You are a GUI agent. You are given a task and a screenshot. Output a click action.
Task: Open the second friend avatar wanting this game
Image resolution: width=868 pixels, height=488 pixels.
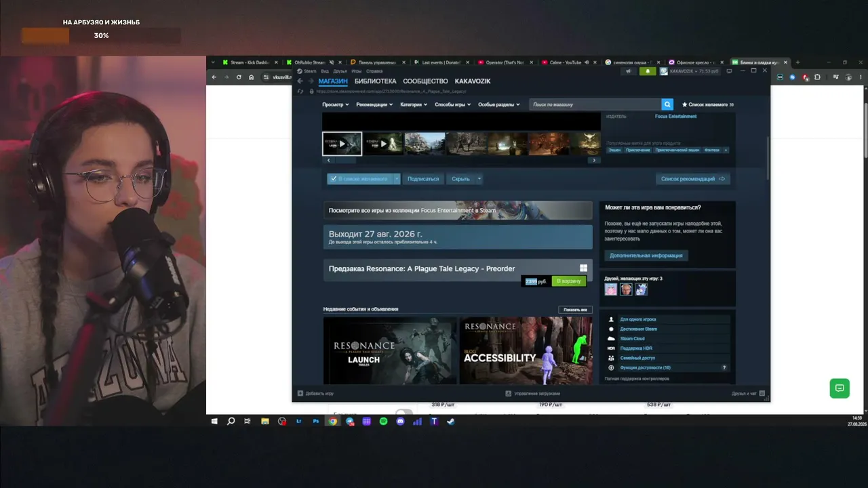pos(626,289)
